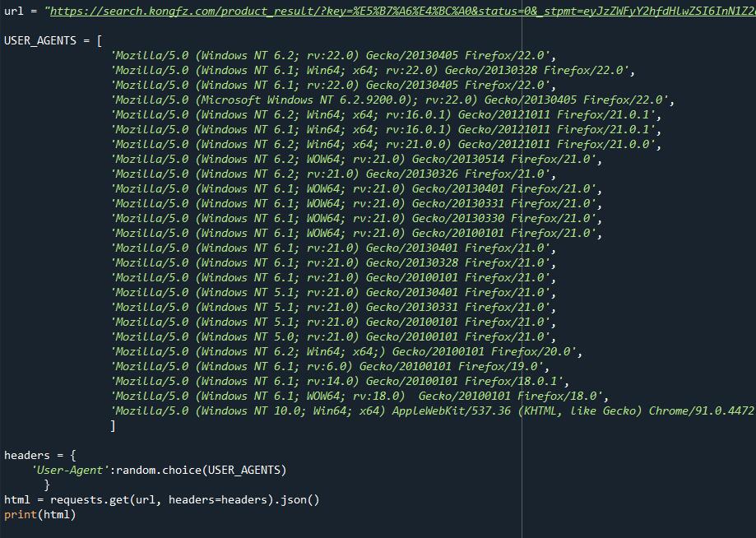The height and width of the screenshot is (538, 756).
Task: Click the Gecko/20130514 user agent line
Action: [x=355, y=160]
